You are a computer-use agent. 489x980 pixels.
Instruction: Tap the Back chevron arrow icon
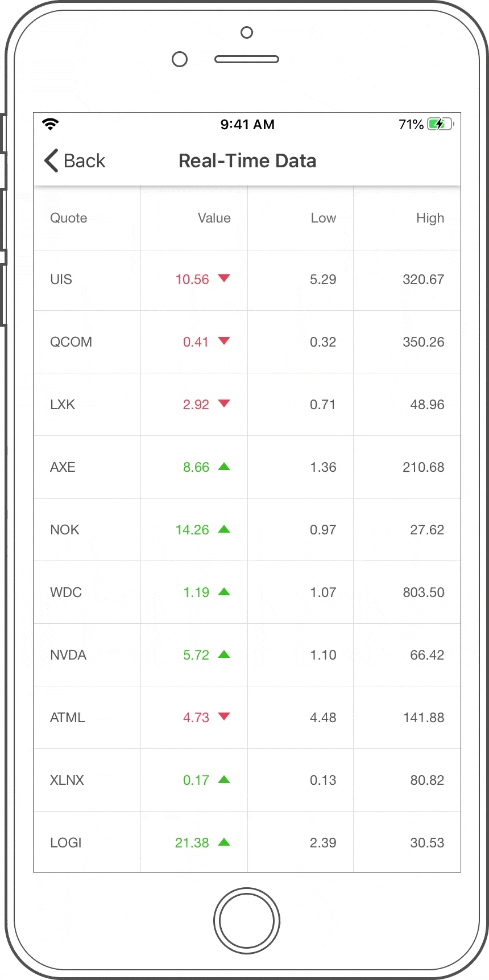pos(51,160)
